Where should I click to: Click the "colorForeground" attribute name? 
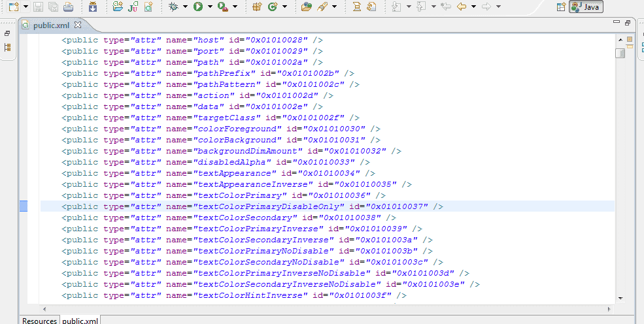[x=237, y=129]
